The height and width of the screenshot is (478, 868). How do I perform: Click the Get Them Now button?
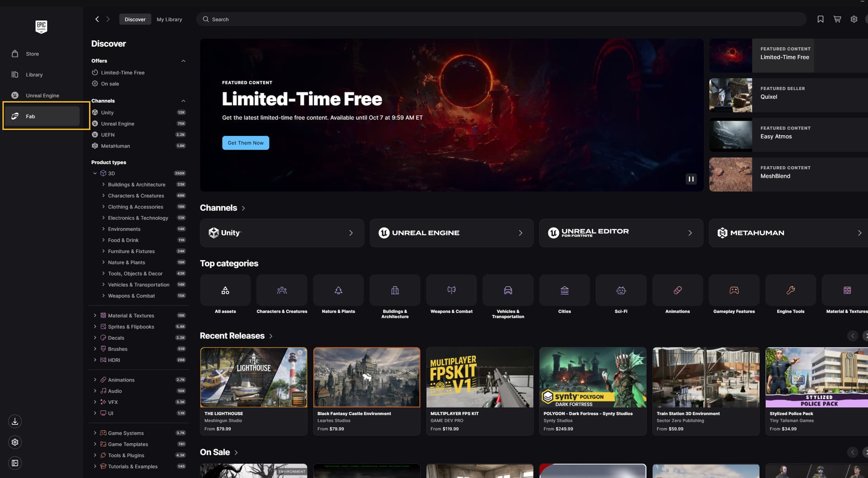245,143
